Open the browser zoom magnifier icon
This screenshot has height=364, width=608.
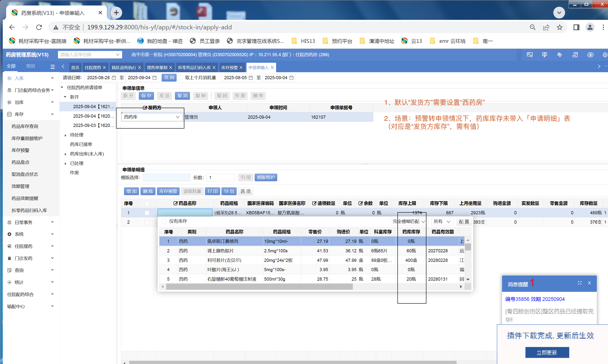[532, 27]
